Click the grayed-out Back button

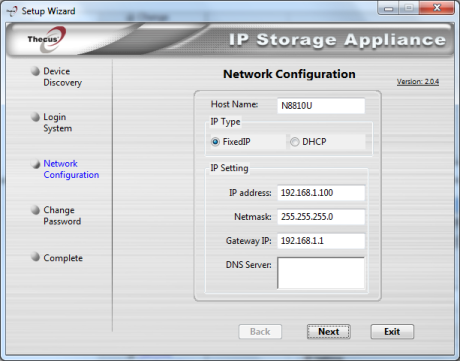coord(260,332)
